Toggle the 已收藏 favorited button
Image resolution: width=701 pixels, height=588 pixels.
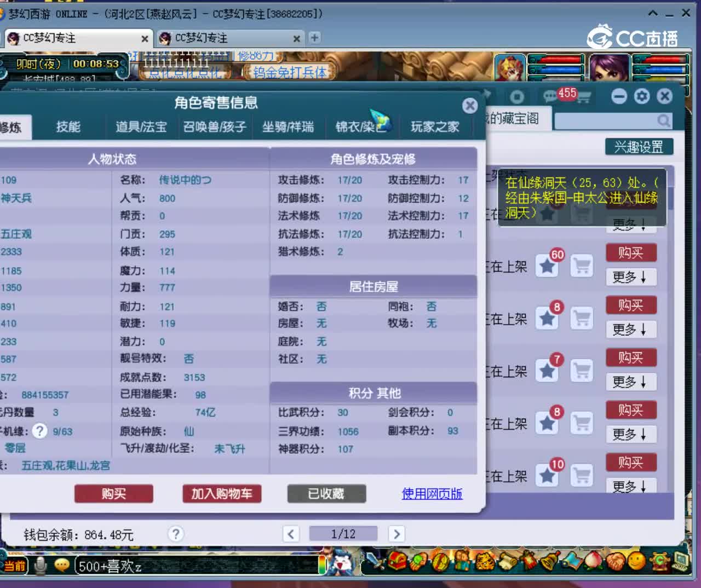pos(326,494)
